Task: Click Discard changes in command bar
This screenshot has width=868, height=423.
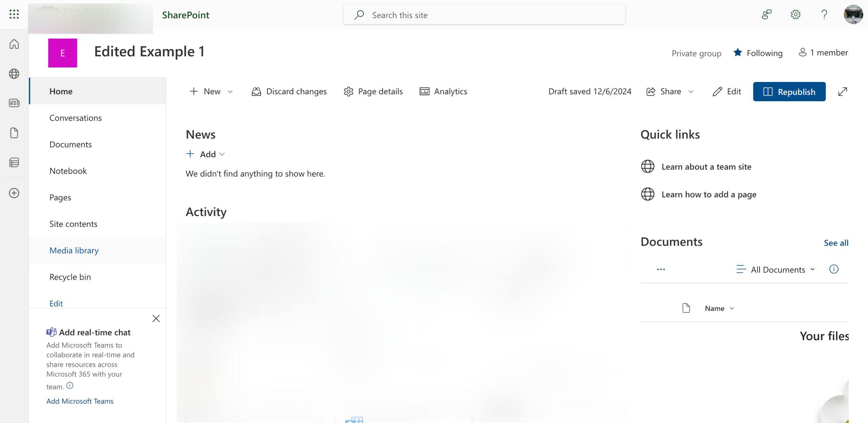Action: click(289, 92)
